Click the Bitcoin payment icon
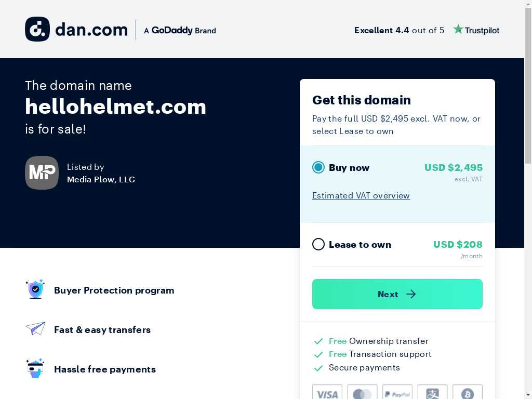Image resolution: width=532 pixels, height=399 pixels. tap(468, 393)
